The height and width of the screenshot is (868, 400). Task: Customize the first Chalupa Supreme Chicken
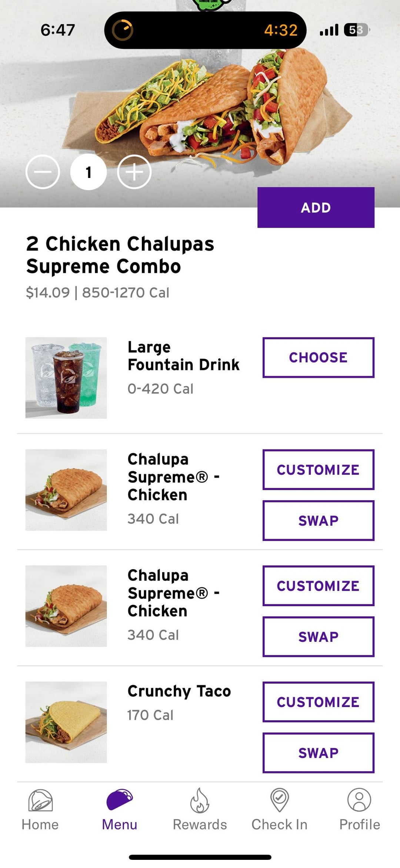click(318, 470)
